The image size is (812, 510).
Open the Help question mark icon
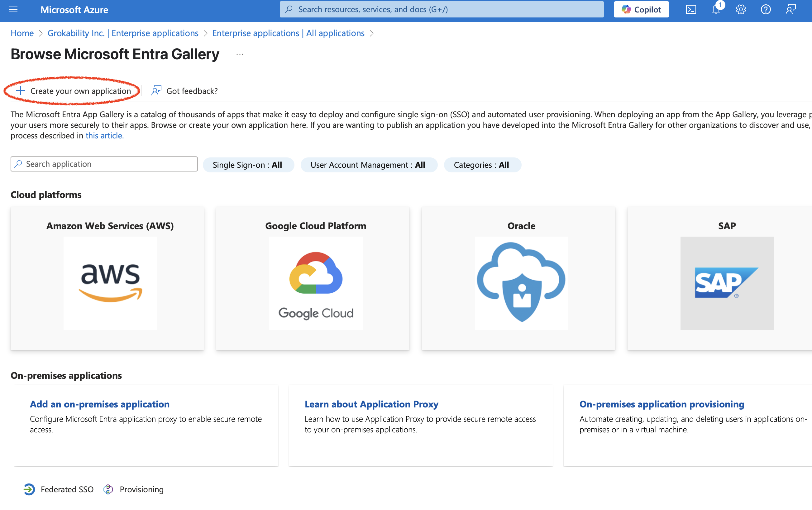tap(766, 9)
